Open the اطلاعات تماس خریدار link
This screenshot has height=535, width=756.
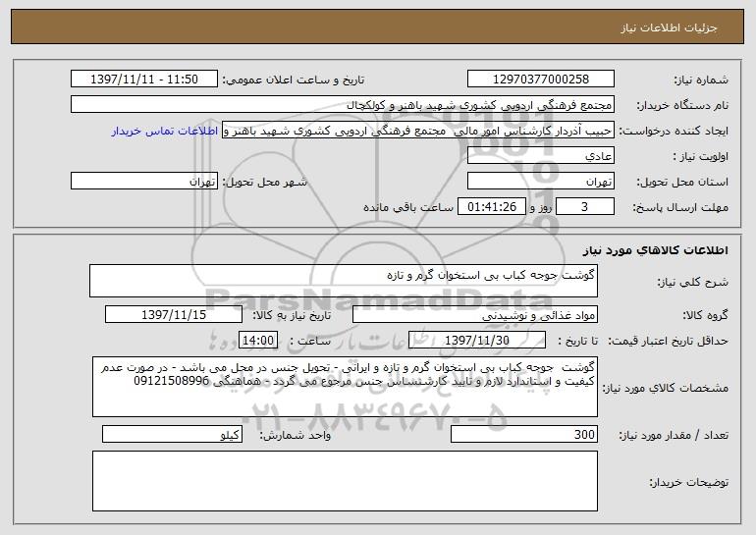click(x=164, y=132)
